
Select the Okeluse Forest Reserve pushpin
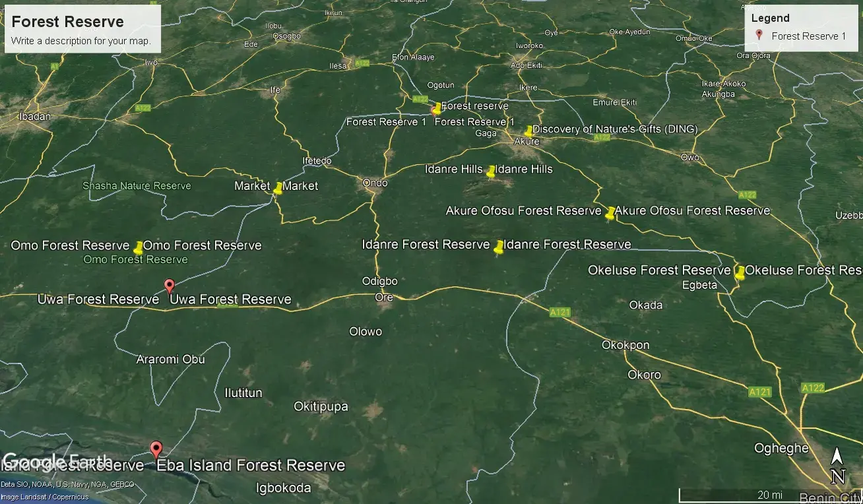(x=740, y=272)
